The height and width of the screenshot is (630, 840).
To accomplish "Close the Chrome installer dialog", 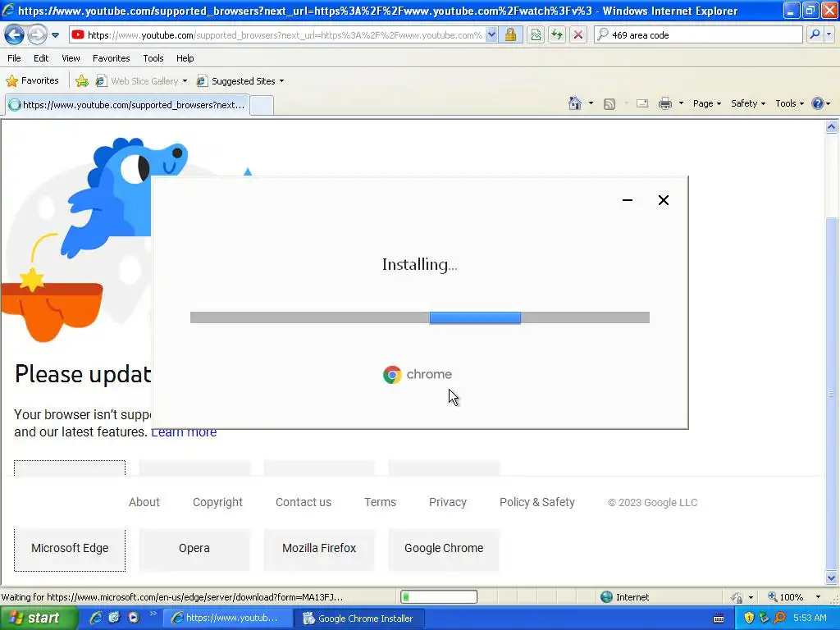I will [663, 200].
